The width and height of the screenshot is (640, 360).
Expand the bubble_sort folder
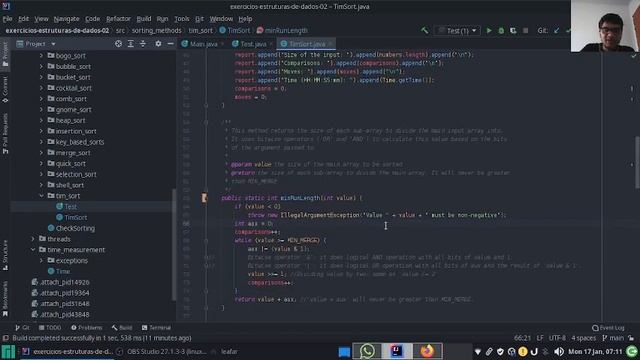click(x=41, y=66)
